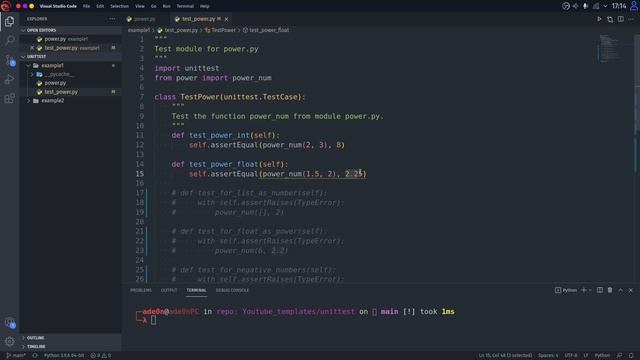
Task: Collapse the UNITTEST workspace section
Action: [x=70, y=57]
